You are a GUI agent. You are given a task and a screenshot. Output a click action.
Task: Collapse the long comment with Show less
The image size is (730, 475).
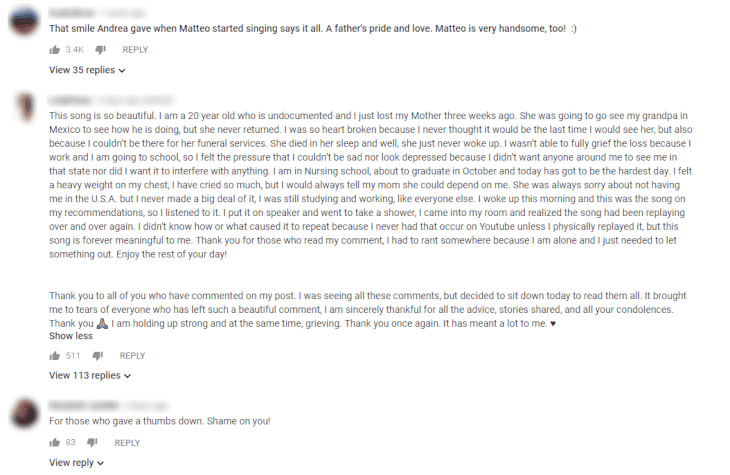pos(71,336)
